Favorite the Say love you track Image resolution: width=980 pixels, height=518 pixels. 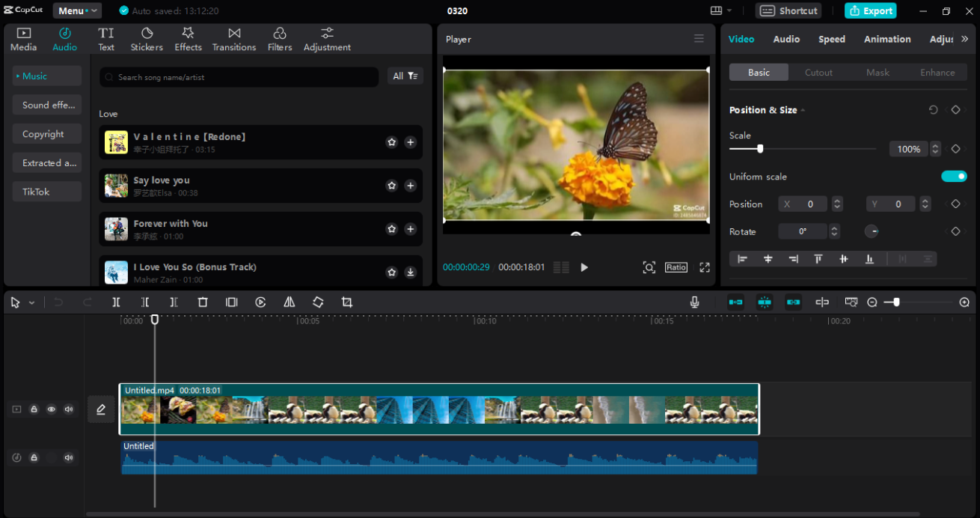click(x=391, y=186)
